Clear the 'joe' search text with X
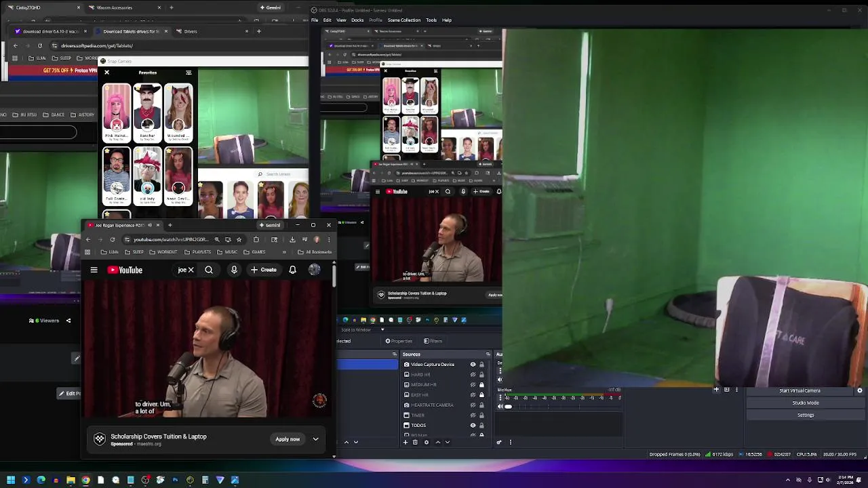Screen dimensions: 868x488 coord(191,270)
